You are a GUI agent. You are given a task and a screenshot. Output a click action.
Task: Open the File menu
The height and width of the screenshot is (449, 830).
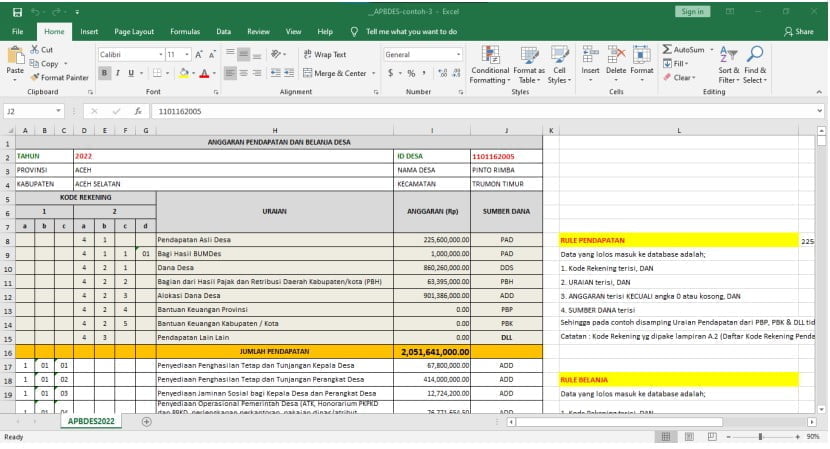17,31
